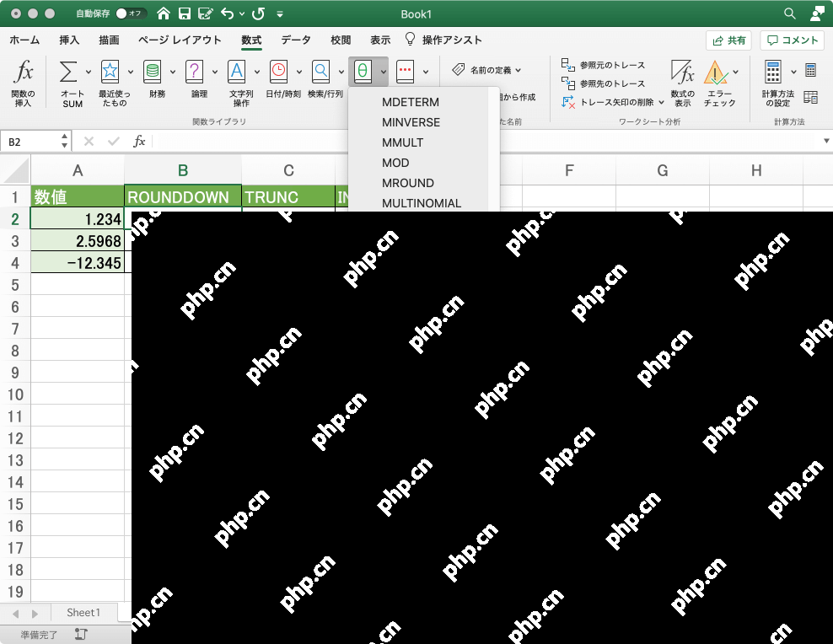
Task: Expand the Logical functions dropdown arrow
Action: 215,72
